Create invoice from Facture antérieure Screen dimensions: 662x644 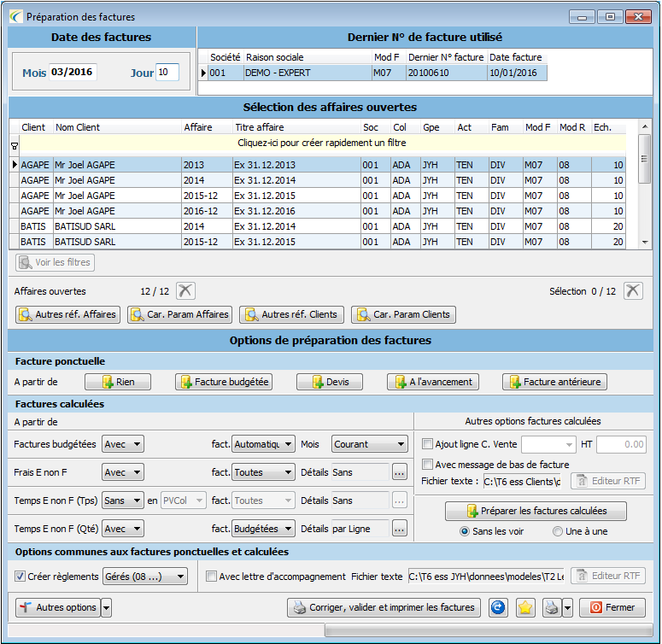(554, 382)
